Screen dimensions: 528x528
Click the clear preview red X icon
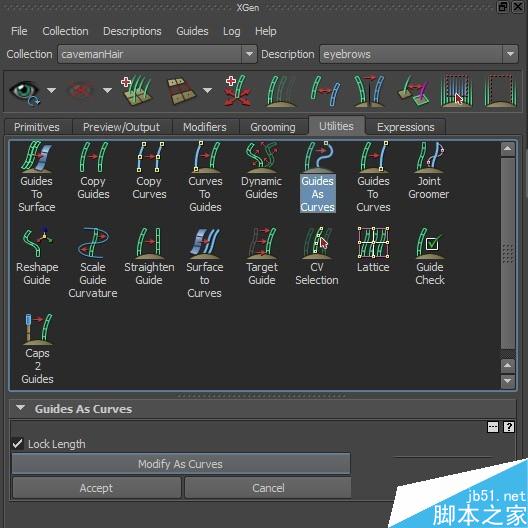click(x=80, y=90)
